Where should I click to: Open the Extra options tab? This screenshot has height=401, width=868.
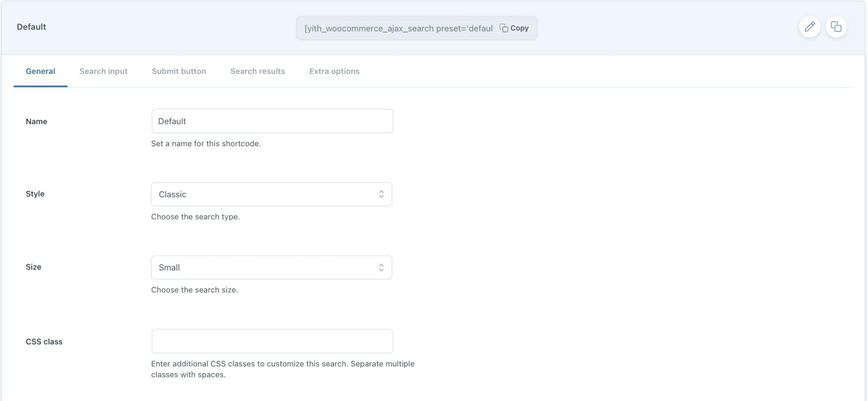click(x=334, y=72)
